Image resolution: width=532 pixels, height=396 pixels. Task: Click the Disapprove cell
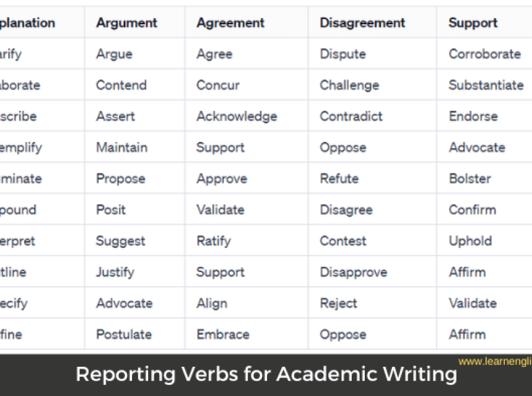tap(353, 272)
